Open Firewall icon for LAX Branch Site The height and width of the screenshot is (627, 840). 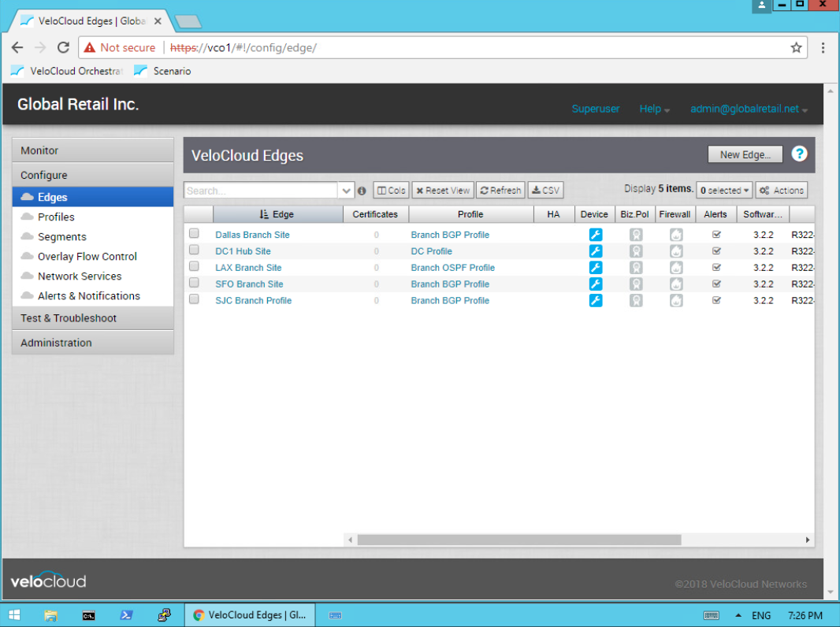pos(676,268)
